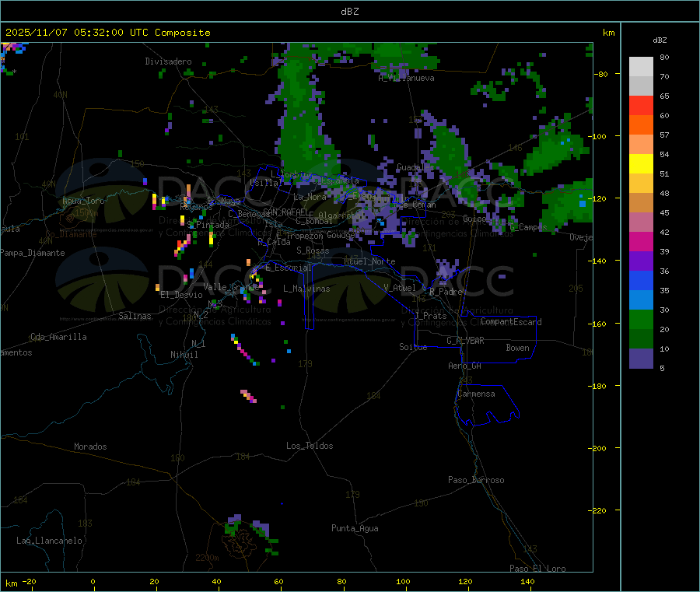Click the timestamp '2025/11/07 05:32:00 UTC Composite'
The image size is (700, 592).
(107, 33)
